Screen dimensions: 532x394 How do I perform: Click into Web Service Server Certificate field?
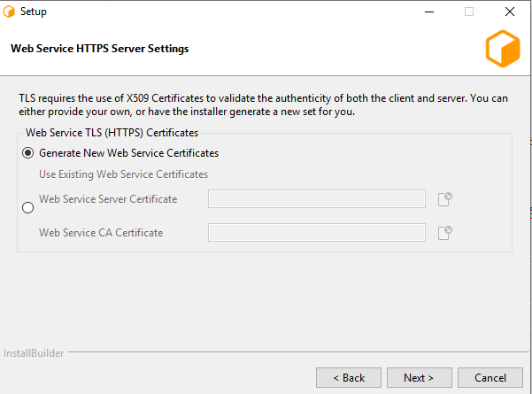click(316, 199)
